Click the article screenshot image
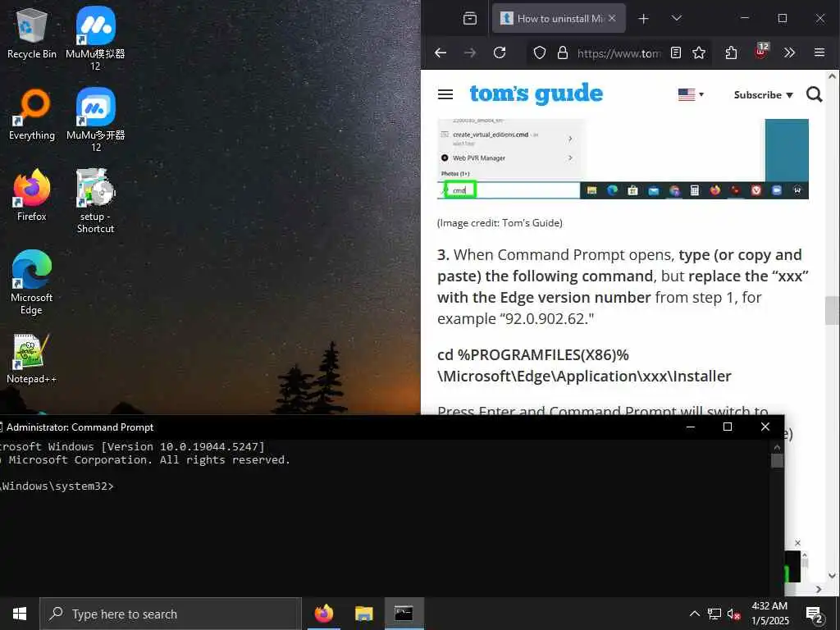840x630 pixels. coord(623,159)
